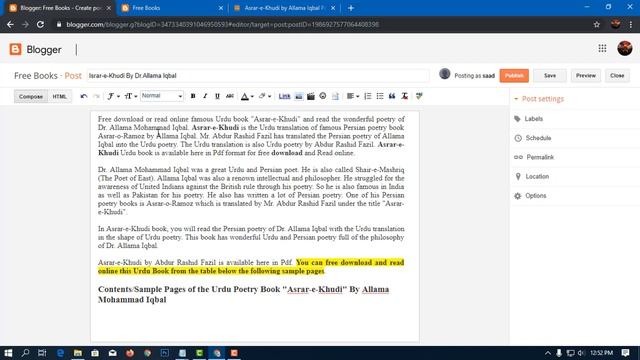The width and height of the screenshot is (640, 360).
Task: Apply quote formatting
Action: point(392,96)
